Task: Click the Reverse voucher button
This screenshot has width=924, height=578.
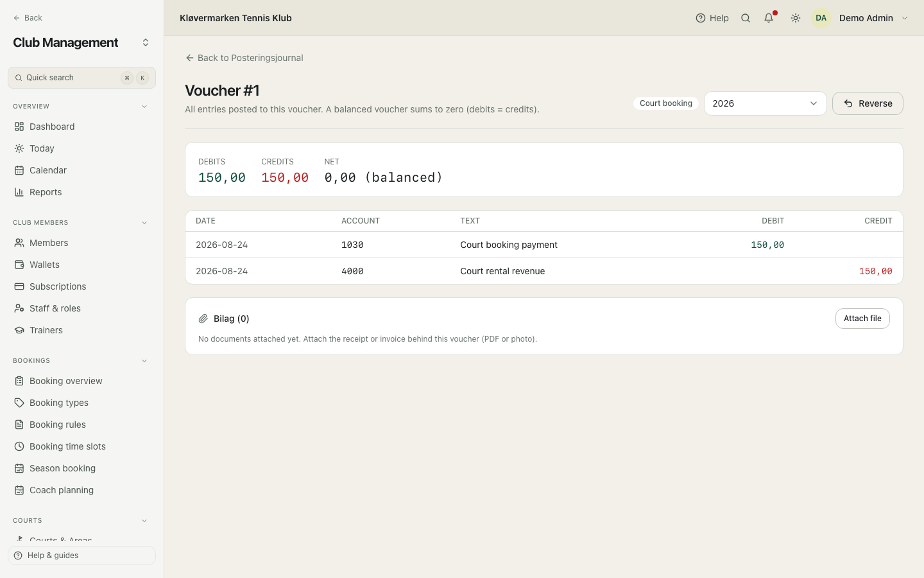Action: [x=868, y=103]
